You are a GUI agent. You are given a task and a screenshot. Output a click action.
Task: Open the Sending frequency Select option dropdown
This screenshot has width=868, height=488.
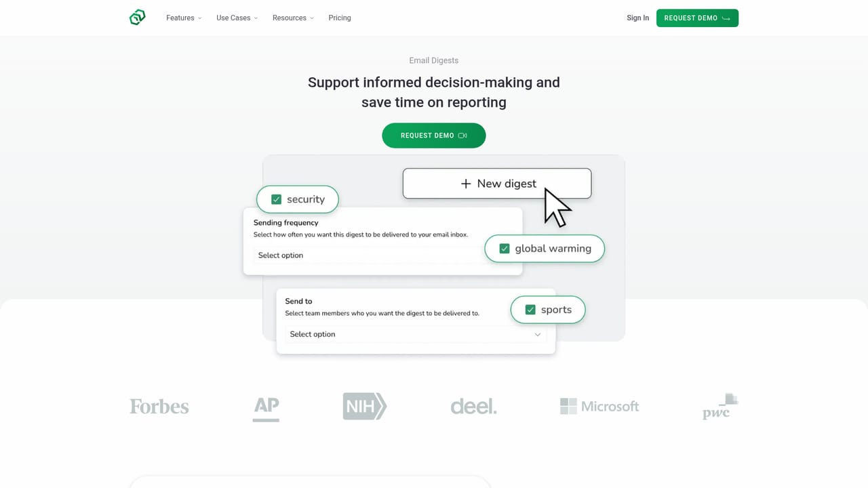click(382, 256)
